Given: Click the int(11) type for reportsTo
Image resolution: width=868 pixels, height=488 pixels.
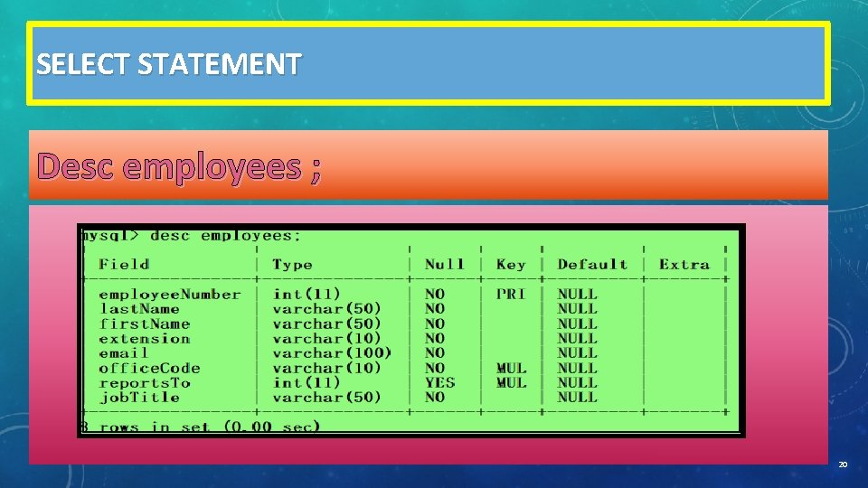Looking at the screenshot, I should coord(307,383).
